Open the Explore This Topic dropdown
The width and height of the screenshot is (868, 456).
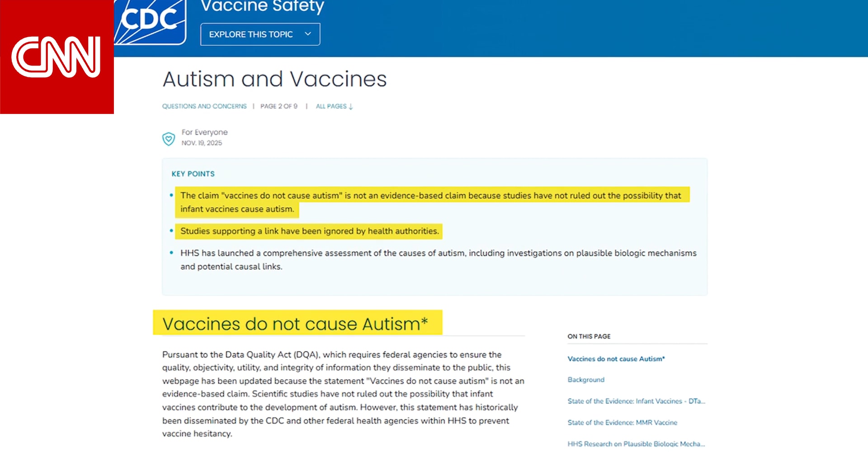(260, 34)
